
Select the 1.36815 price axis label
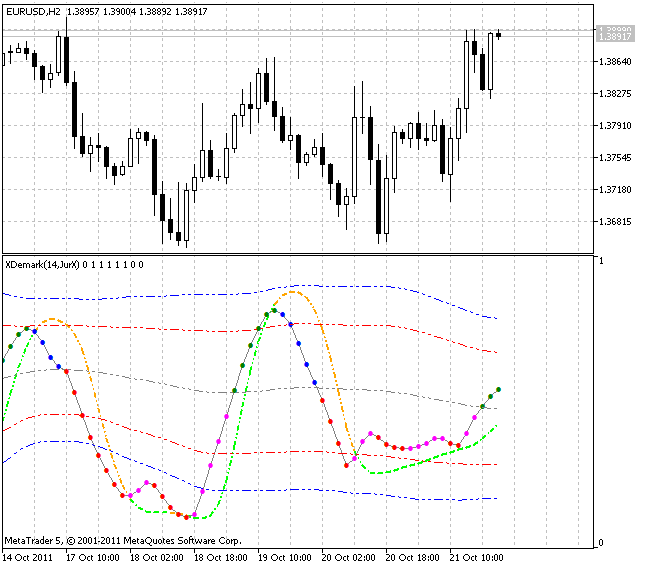(x=613, y=222)
